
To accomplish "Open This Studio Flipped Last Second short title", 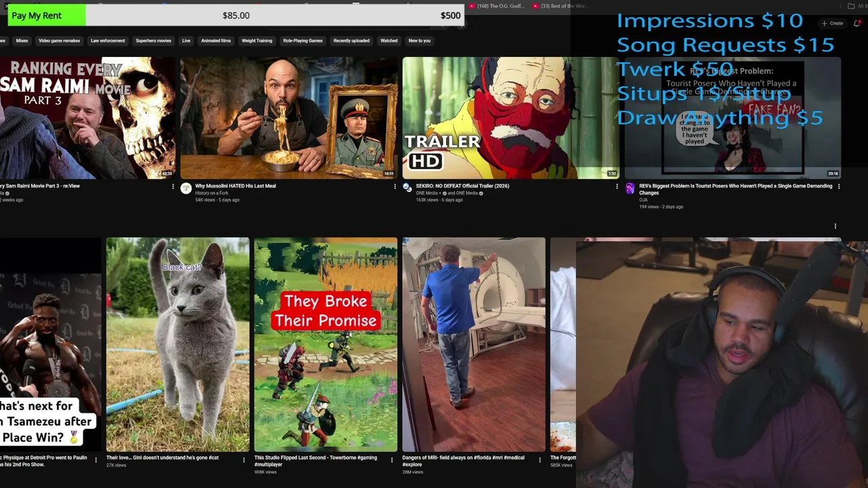I will click(x=315, y=461).
